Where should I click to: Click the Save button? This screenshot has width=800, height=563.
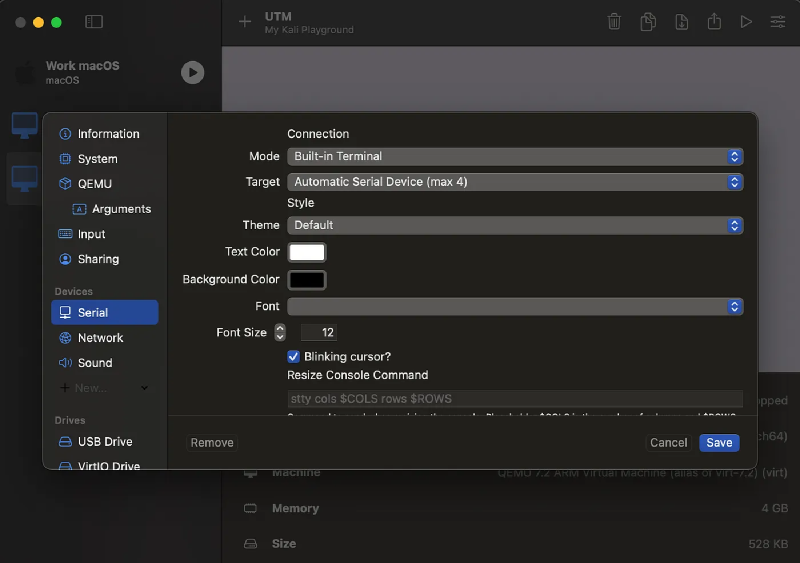tap(719, 442)
